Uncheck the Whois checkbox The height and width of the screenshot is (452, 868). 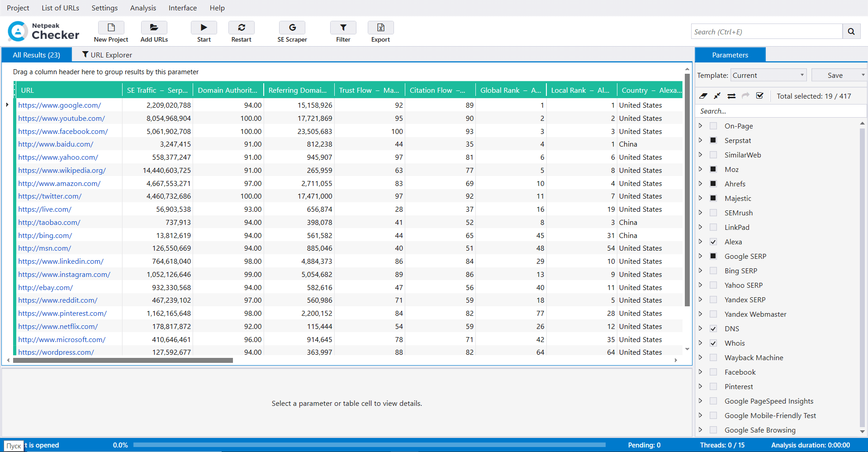click(713, 343)
